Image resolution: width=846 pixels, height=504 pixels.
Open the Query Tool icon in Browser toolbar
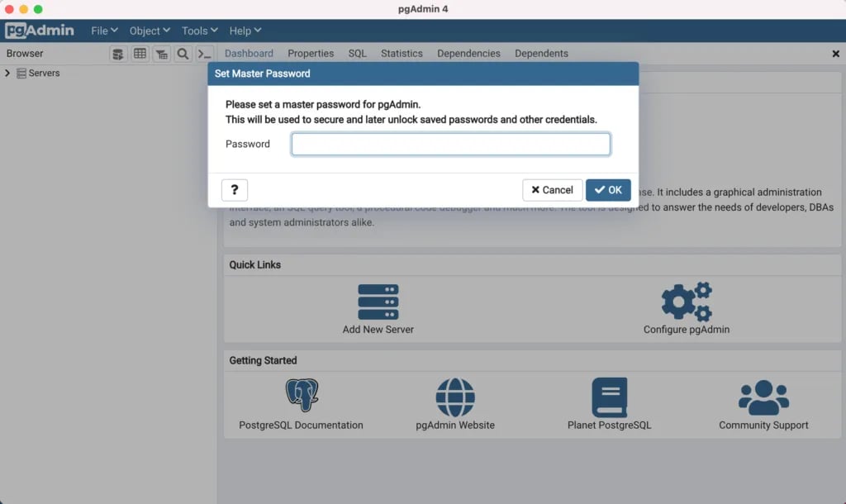coord(117,54)
